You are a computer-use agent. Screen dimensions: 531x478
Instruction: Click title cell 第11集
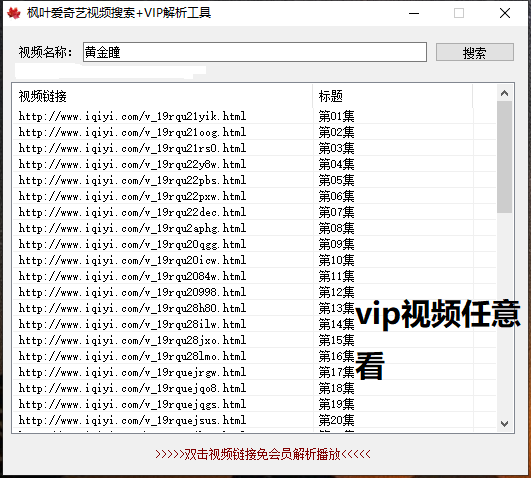click(337, 276)
